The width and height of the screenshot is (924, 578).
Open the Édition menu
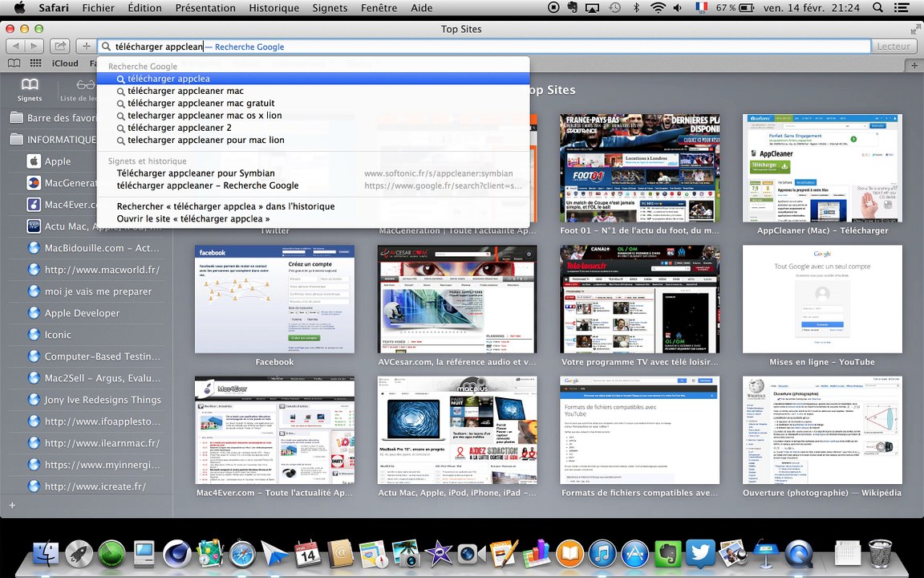click(144, 8)
